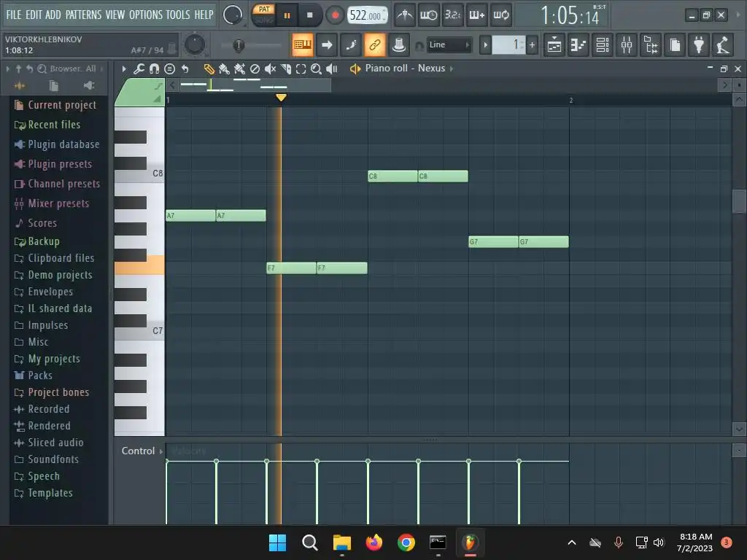This screenshot has width=747, height=560.
Task: Select the Delete tool
Action: pos(255,69)
